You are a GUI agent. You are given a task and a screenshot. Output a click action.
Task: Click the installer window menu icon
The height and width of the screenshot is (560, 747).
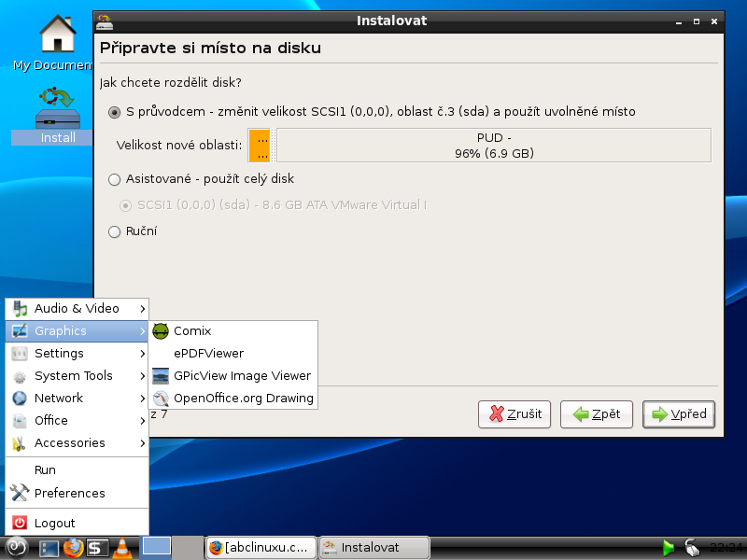pyautogui.click(x=104, y=21)
